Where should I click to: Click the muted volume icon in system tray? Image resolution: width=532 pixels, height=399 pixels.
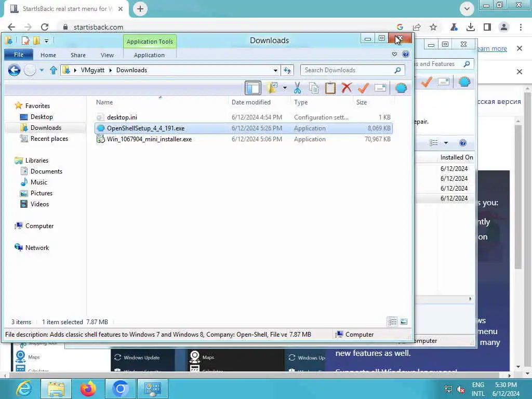coord(461,389)
